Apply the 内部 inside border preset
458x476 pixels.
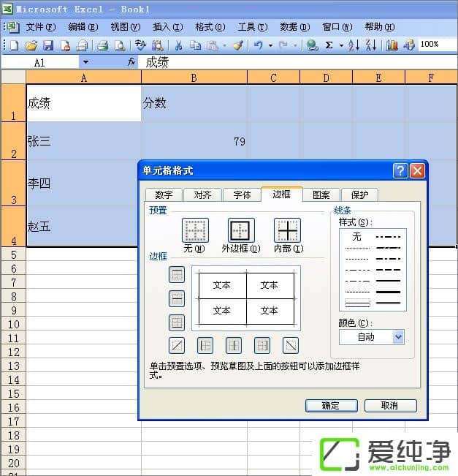point(287,230)
